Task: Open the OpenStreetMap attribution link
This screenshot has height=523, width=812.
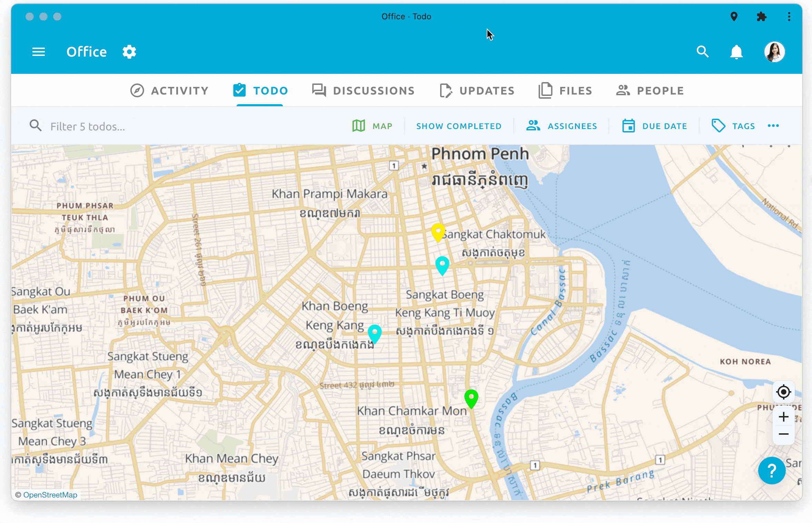Action: [x=50, y=495]
